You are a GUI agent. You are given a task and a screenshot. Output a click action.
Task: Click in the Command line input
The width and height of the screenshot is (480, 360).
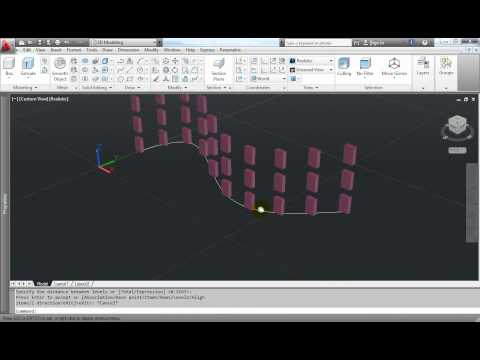247,311
